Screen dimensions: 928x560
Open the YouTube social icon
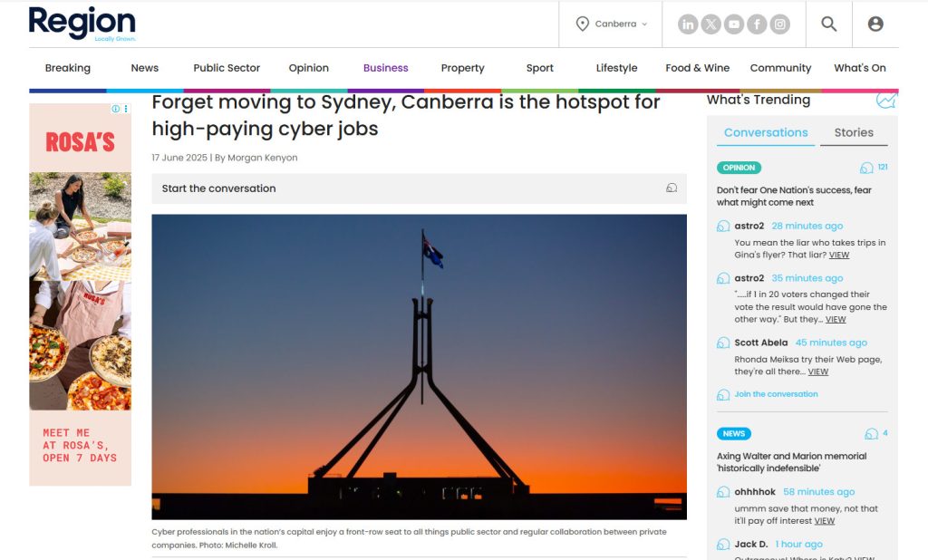pyautogui.click(x=734, y=24)
